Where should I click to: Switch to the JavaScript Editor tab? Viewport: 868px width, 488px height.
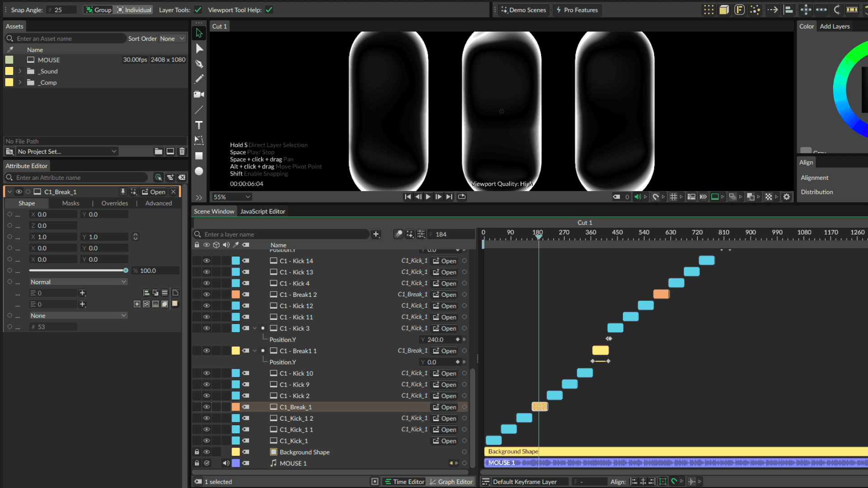point(263,211)
